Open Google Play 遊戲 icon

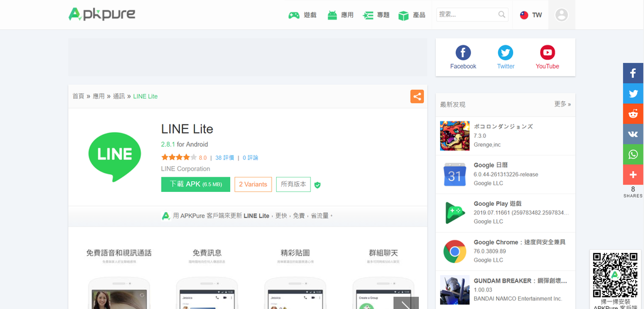(455, 213)
